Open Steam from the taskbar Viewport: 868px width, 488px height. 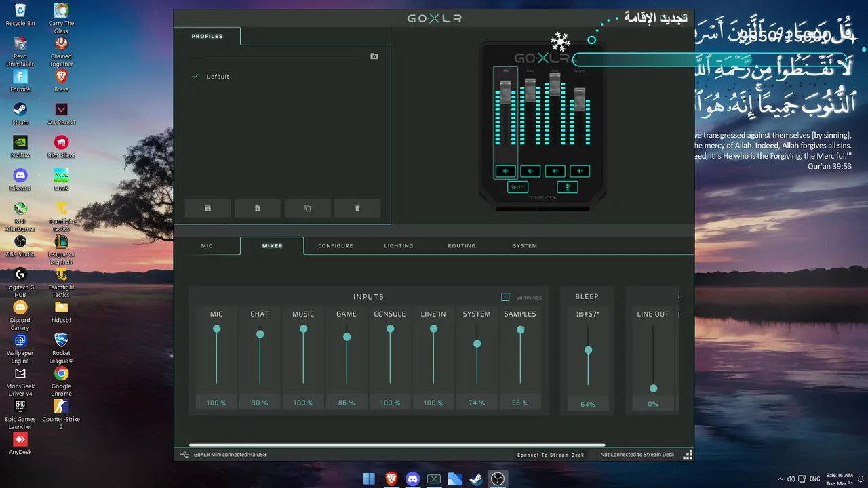pos(476,479)
